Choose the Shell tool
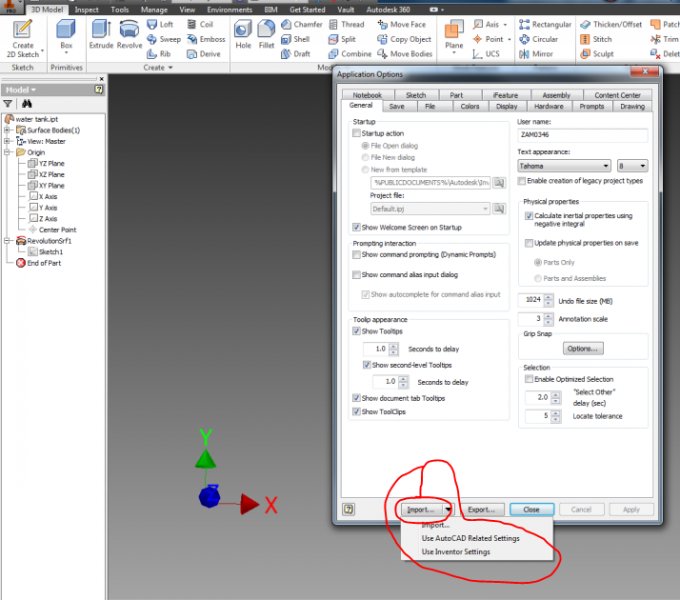This screenshot has width=680, height=600. click(x=295, y=39)
